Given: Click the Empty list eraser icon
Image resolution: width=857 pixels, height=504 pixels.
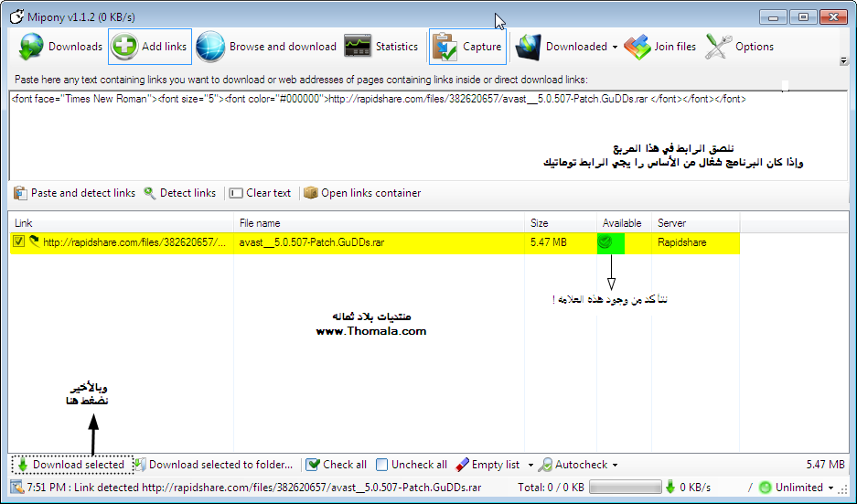Looking at the screenshot, I should (x=462, y=465).
